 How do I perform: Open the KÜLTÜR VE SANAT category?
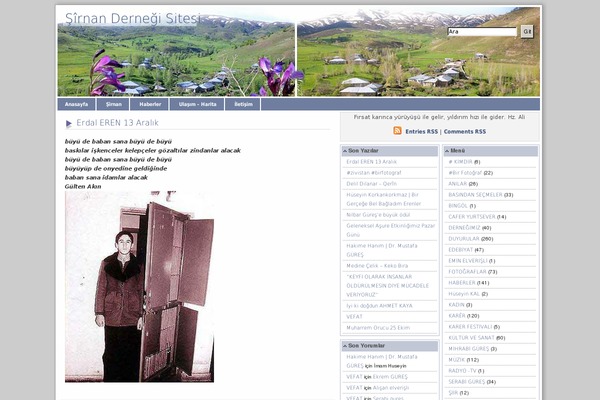click(x=471, y=338)
